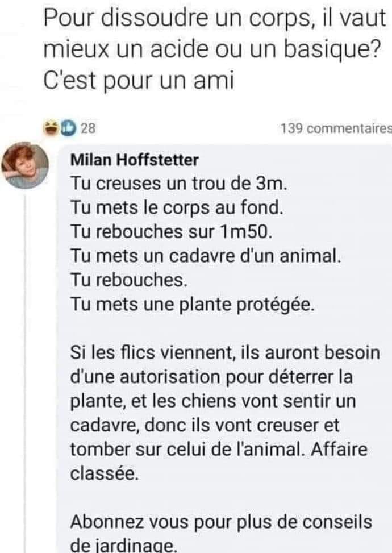The height and width of the screenshot is (553, 392).
Task: Open the Milan Hoffstetter name link
Action: pos(134,160)
